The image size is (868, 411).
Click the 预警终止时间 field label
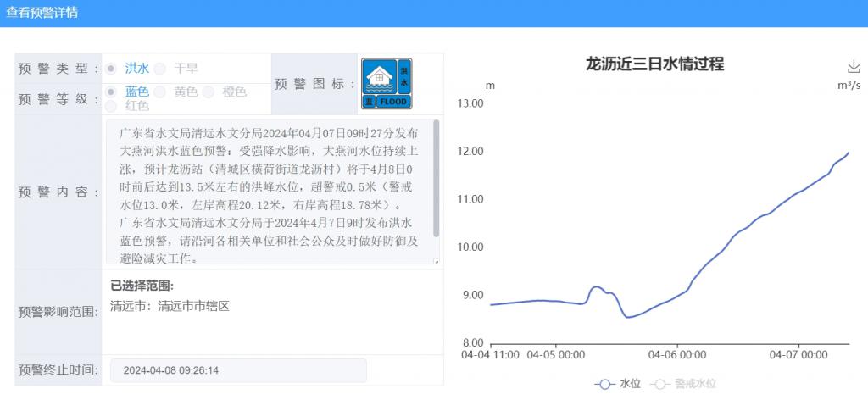pos(58,370)
